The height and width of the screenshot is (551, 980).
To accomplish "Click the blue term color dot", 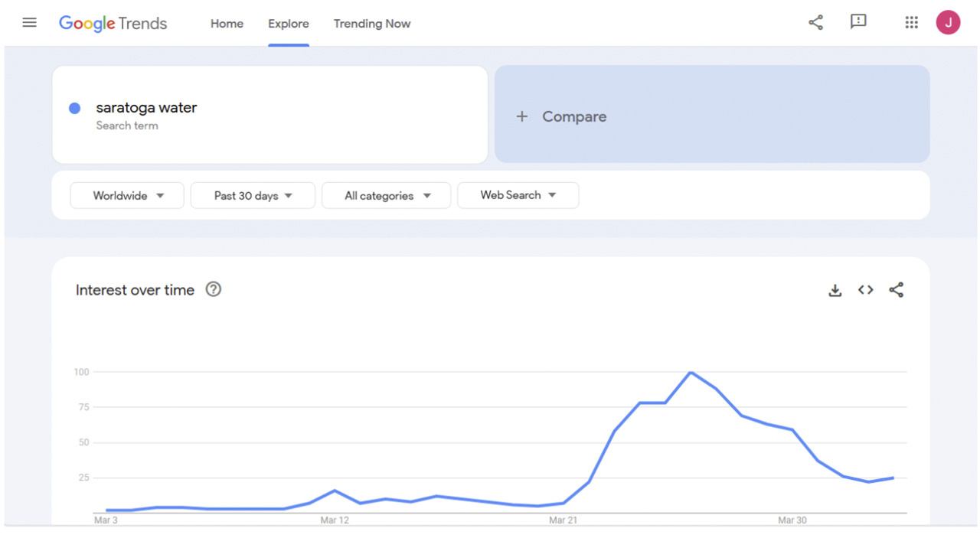I will tap(75, 109).
